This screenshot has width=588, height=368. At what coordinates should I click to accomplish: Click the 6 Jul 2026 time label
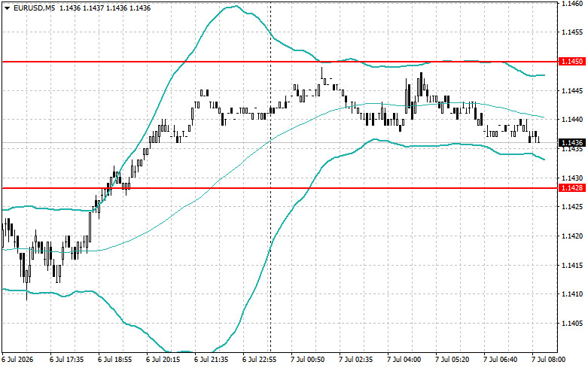(x=17, y=360)
